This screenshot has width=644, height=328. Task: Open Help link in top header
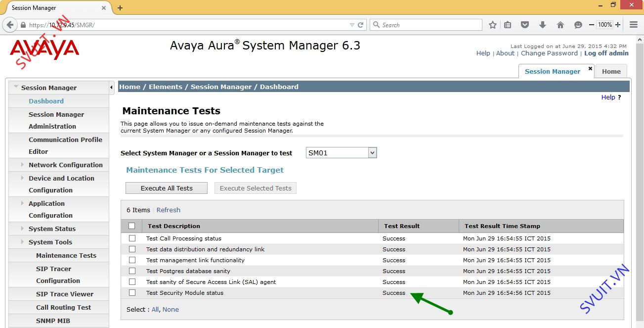(x=483, y=53)
